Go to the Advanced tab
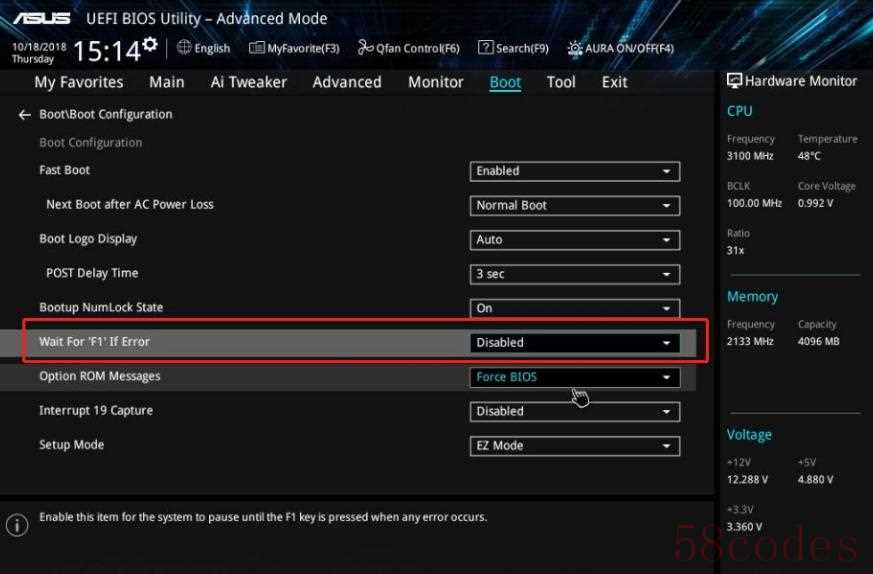The width and height of the screenshot is (873, 574). click(346, 82)
